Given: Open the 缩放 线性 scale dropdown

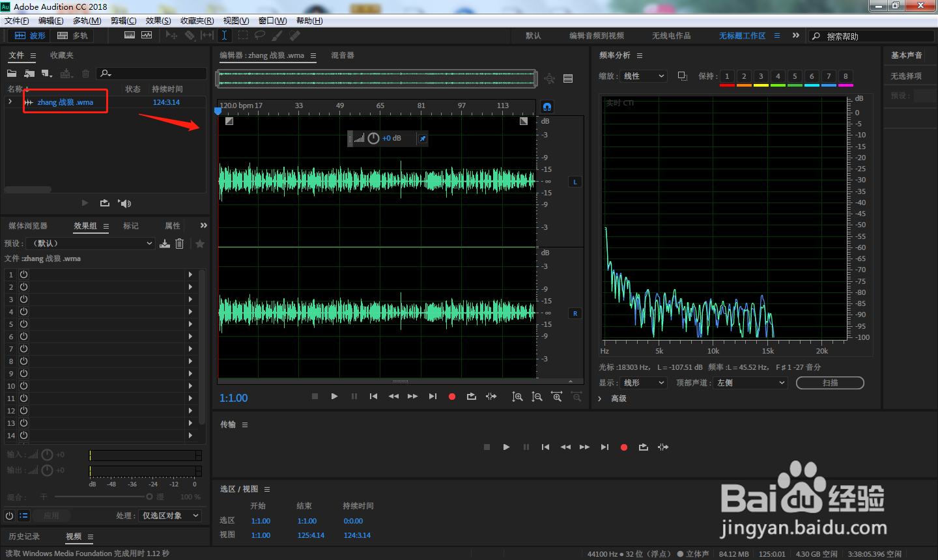Looking at the screenshot, I should pyautogui.click(x=644, y=76).
